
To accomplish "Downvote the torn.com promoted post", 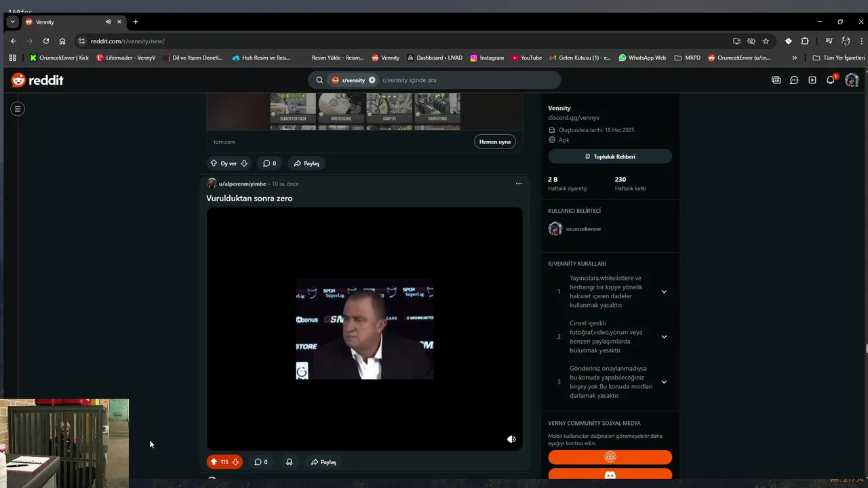I will point(244,163).
